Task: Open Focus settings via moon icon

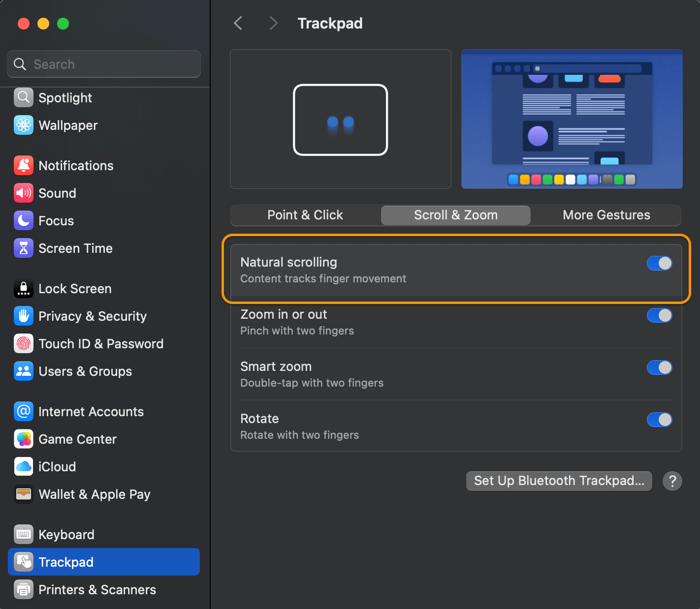Action: [x=23, y=220]
